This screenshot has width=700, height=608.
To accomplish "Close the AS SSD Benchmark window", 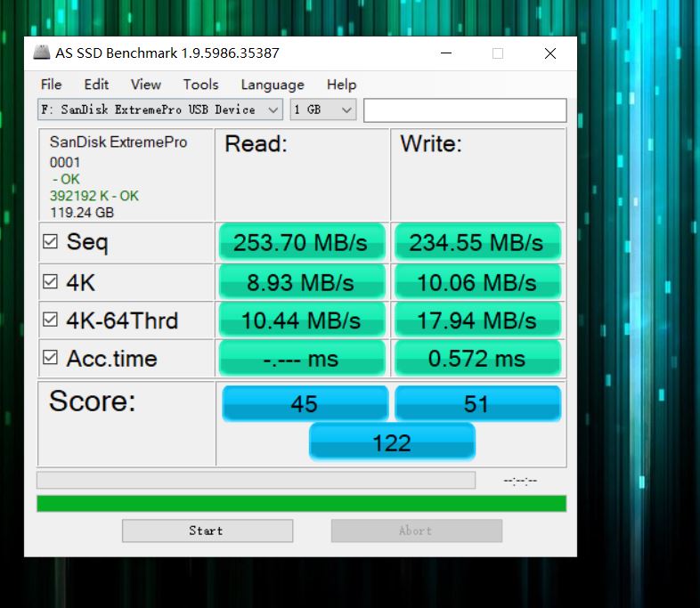I will [550, 53].
